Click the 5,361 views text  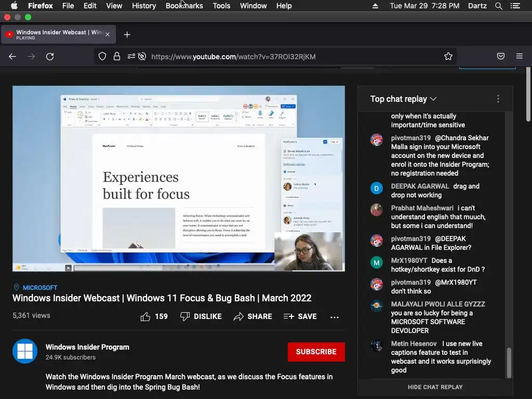[31, 315]
